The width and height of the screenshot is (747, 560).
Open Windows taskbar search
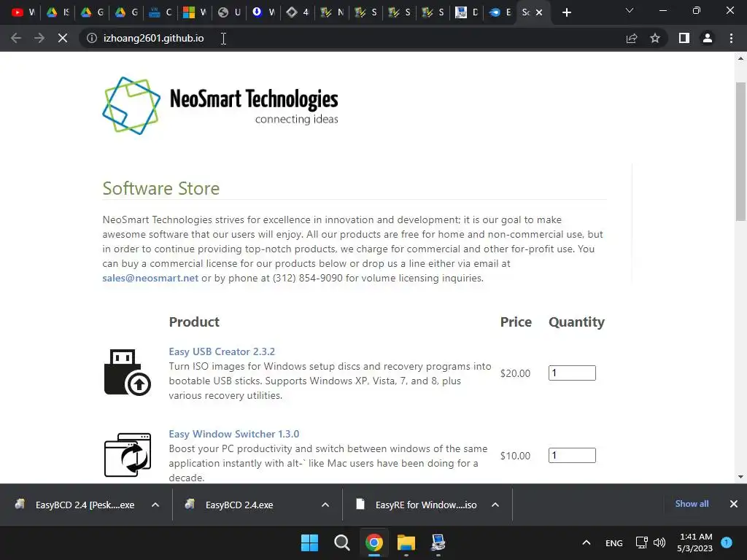click(x=342, y=542)
